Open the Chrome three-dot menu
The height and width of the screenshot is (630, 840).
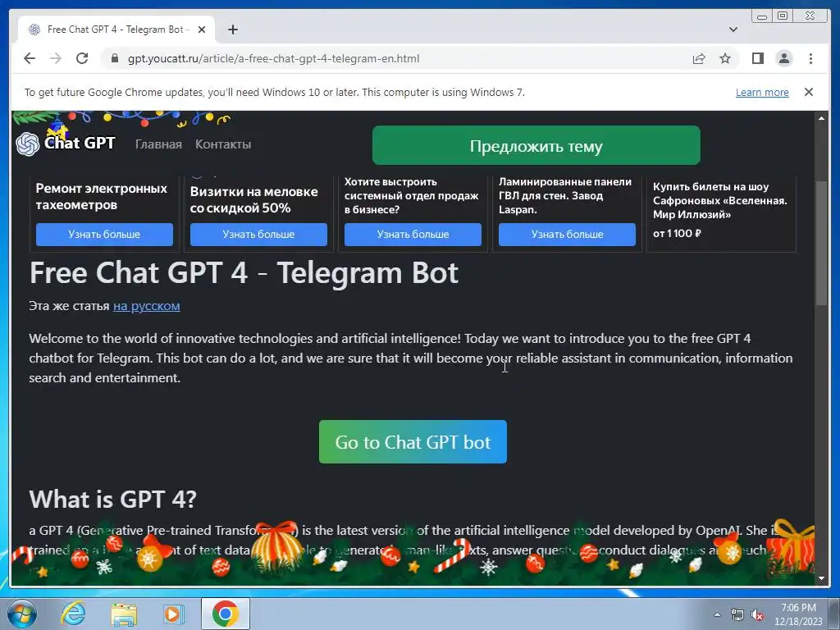[810, 58]
